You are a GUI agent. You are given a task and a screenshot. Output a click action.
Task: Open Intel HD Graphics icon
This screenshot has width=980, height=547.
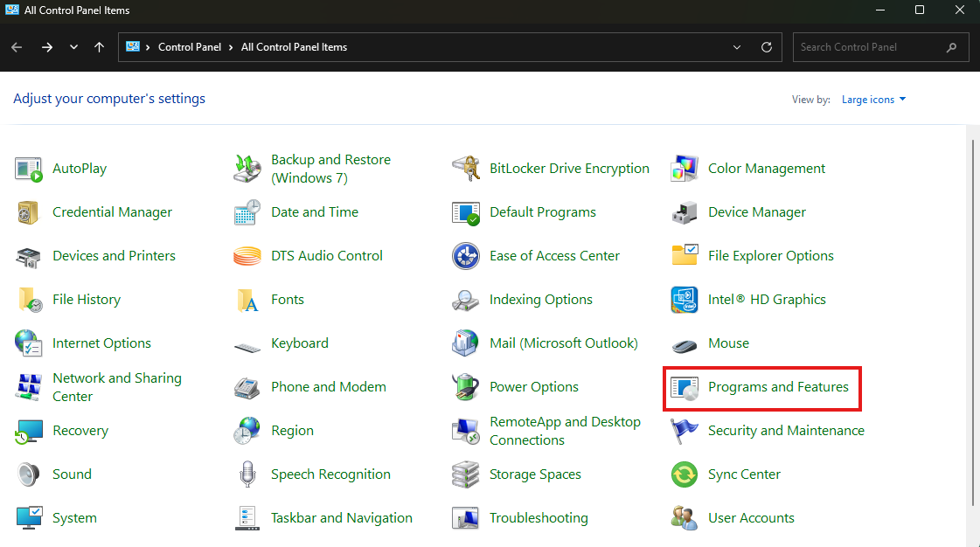[x=685, y=300]
